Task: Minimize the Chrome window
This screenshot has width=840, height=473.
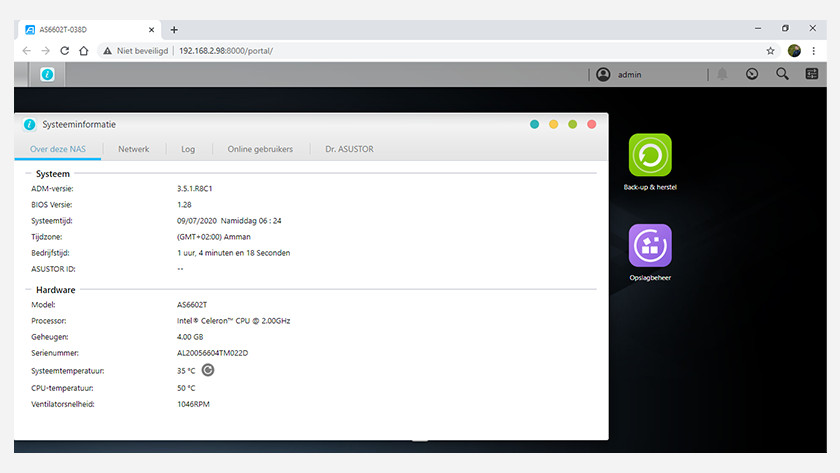Action: pyautogui.click(x=758, y=28)
